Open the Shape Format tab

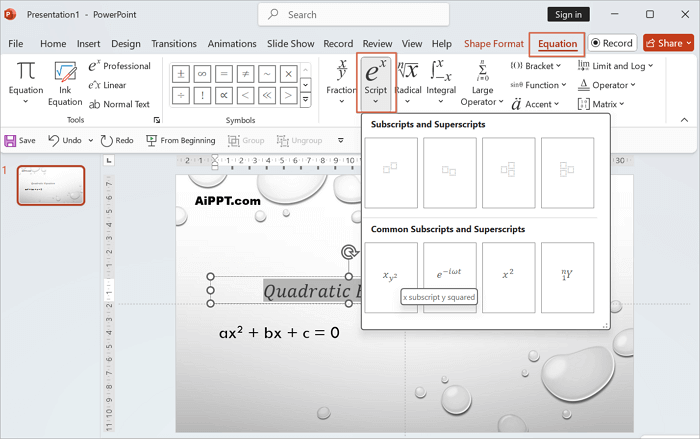[x=493, y=44]
